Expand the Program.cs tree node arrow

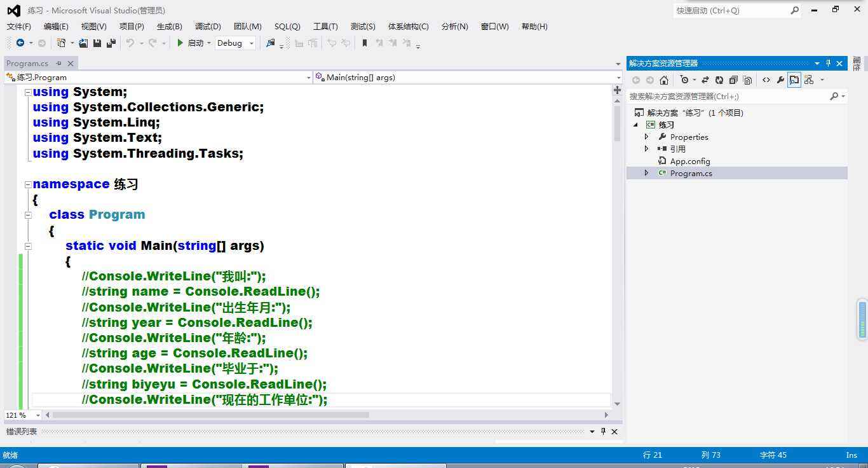point(647,173)
